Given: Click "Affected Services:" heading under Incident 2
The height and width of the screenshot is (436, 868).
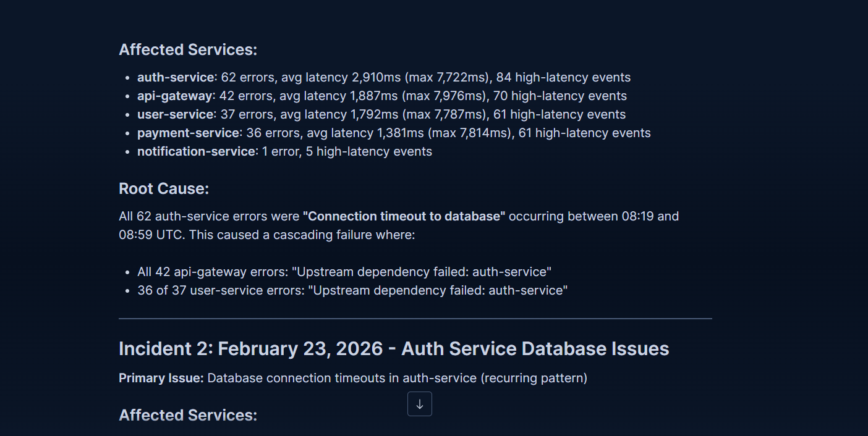Looking at the screenshot, I should click(188, 416).
